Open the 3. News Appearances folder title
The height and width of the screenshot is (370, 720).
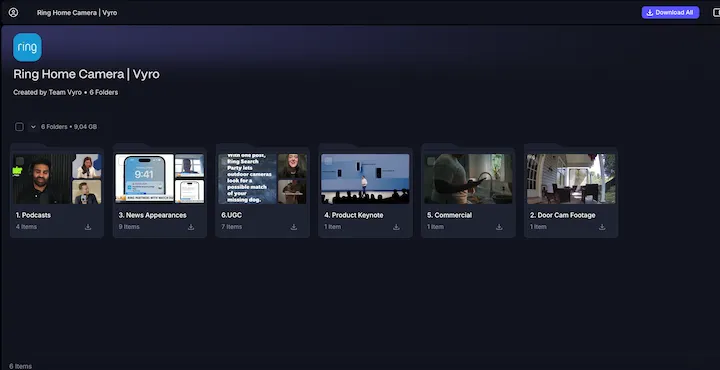[152, 215]
